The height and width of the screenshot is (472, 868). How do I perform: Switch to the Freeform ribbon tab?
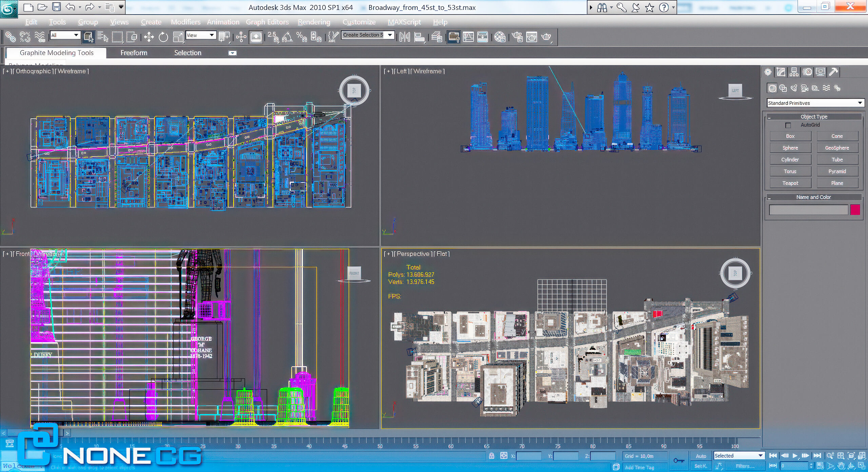point(134,53)
